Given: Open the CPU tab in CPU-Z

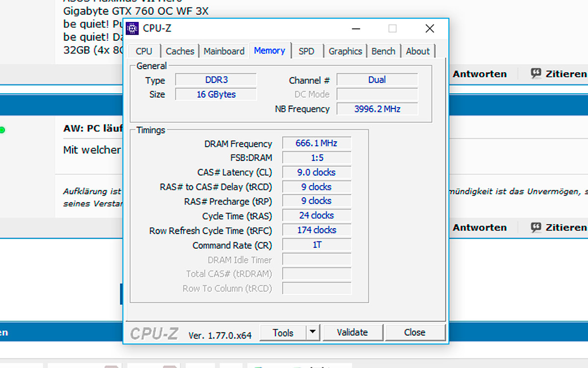Looking at the screenshot, I should pos(144,51).
